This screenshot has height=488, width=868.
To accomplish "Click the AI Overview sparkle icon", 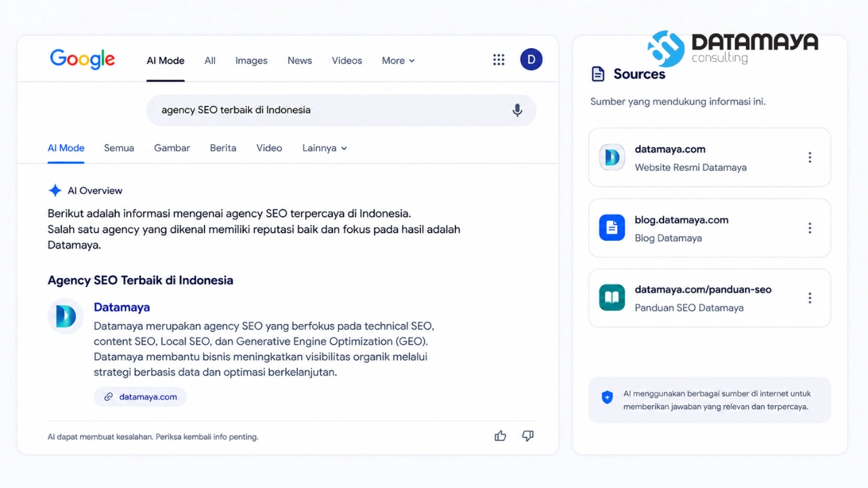I will (55, 190).
